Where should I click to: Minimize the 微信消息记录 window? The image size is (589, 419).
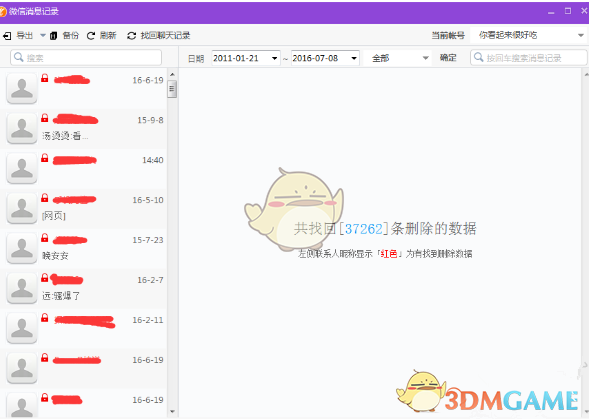click(x=551, y=12)
